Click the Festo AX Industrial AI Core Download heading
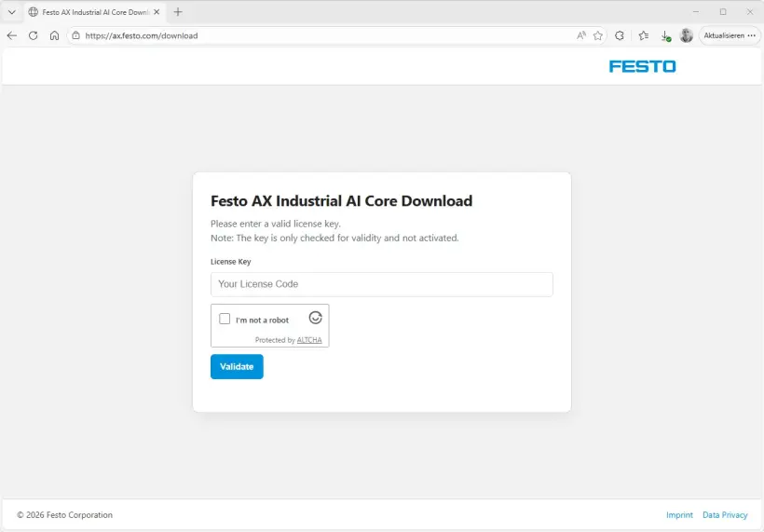Screen dimensions: 764x532 tap(342, 200)
